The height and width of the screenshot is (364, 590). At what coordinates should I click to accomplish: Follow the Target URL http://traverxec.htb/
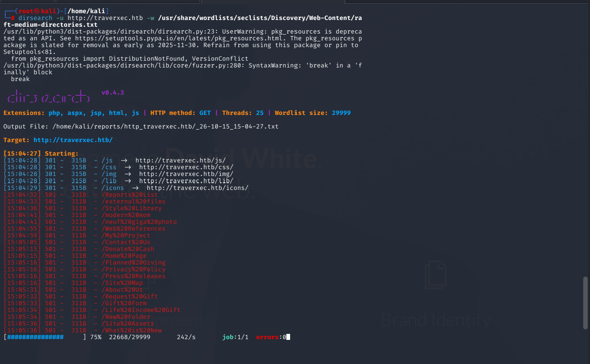point(73,140)
